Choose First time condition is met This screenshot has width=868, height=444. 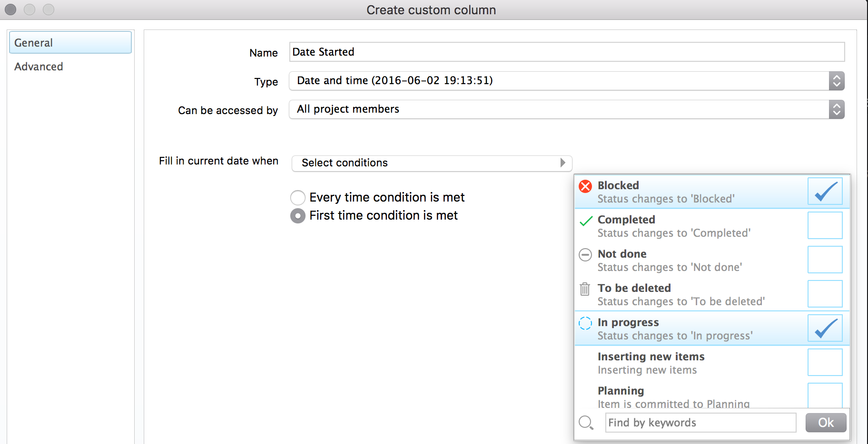(x=298, y=216)
